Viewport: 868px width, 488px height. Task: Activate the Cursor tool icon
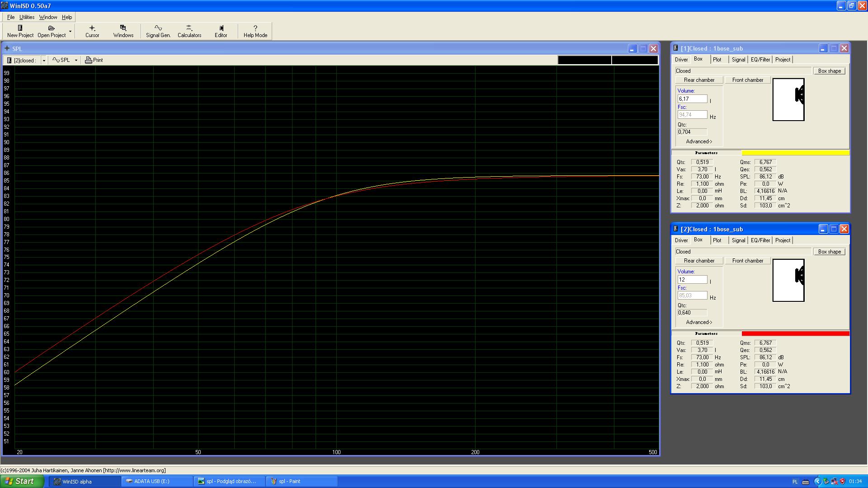[92, 28]
